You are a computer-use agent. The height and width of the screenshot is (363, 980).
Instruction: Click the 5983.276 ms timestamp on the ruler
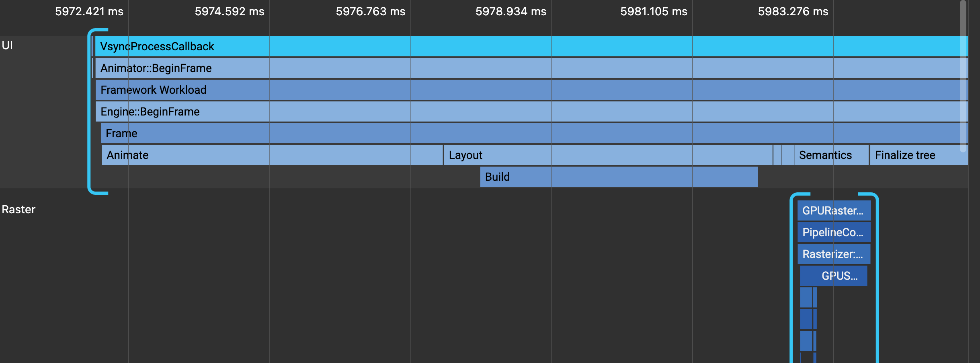[x=793, y=12]
